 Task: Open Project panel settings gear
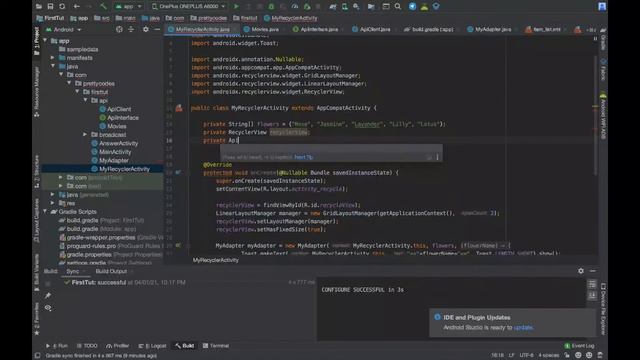tap(146, 29)
